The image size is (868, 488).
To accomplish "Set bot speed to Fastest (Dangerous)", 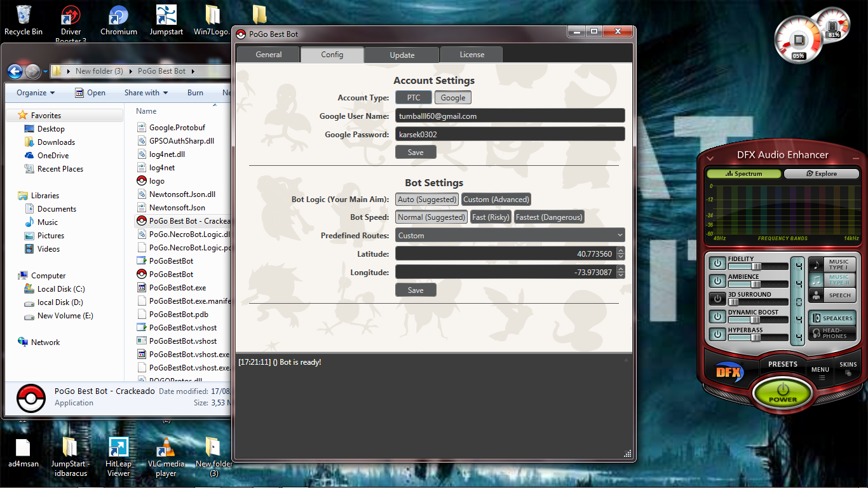I will coord(549,217).
